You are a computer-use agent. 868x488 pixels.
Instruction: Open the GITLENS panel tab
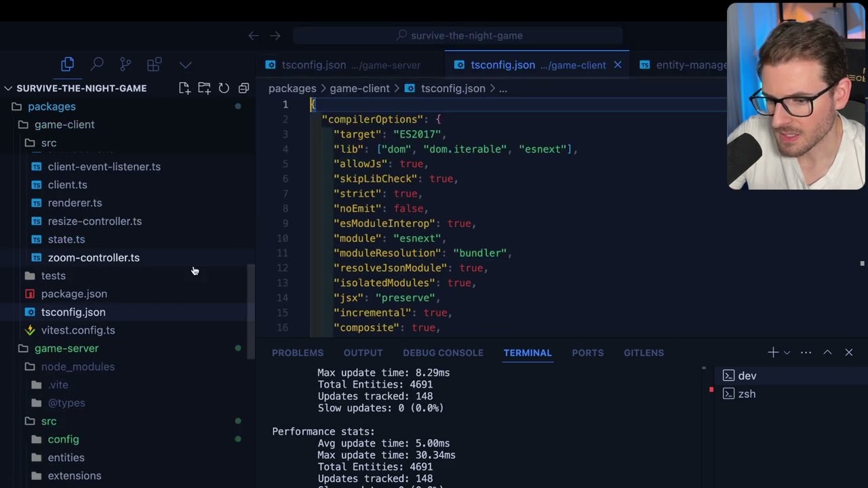[644, 353]
